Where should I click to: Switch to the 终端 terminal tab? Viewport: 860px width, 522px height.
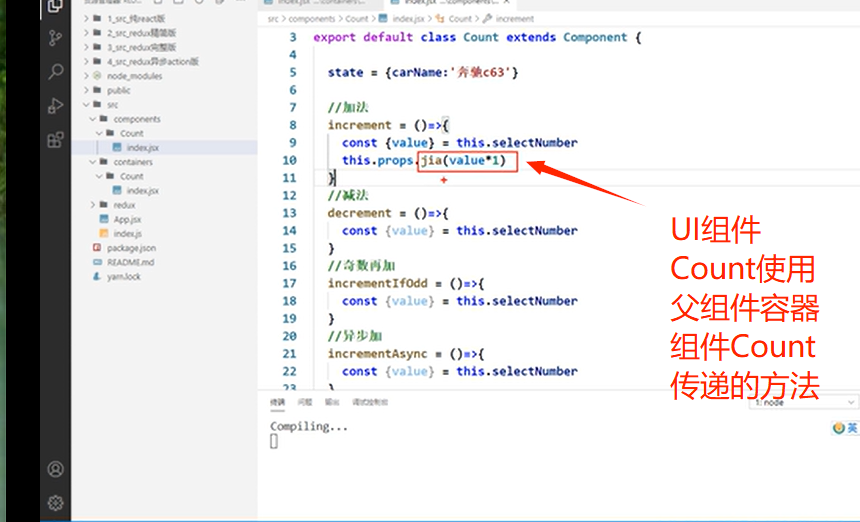click(278, 402)
